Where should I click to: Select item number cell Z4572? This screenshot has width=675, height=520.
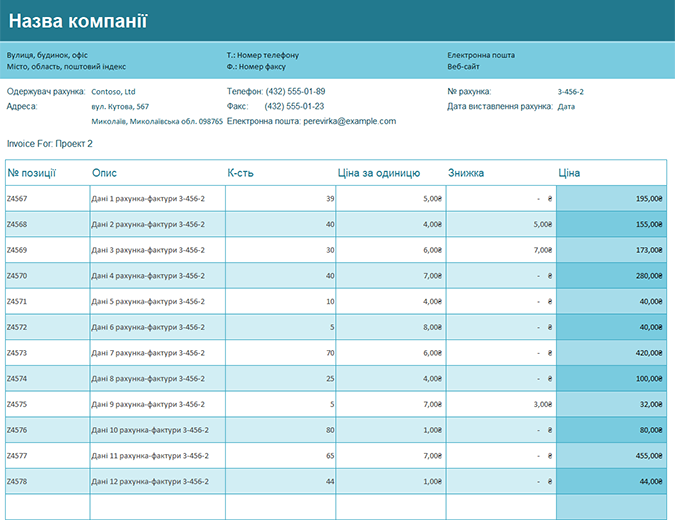tap(47, 327)
